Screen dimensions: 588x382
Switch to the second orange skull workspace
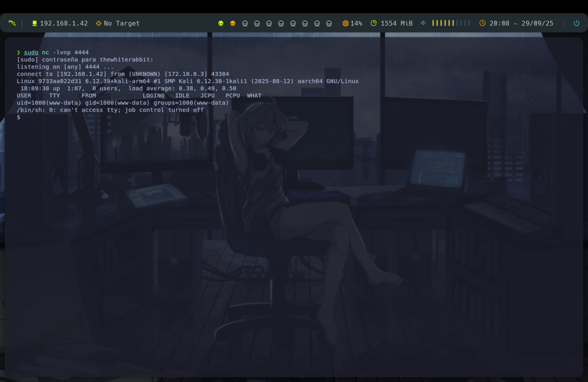point(233,23)
